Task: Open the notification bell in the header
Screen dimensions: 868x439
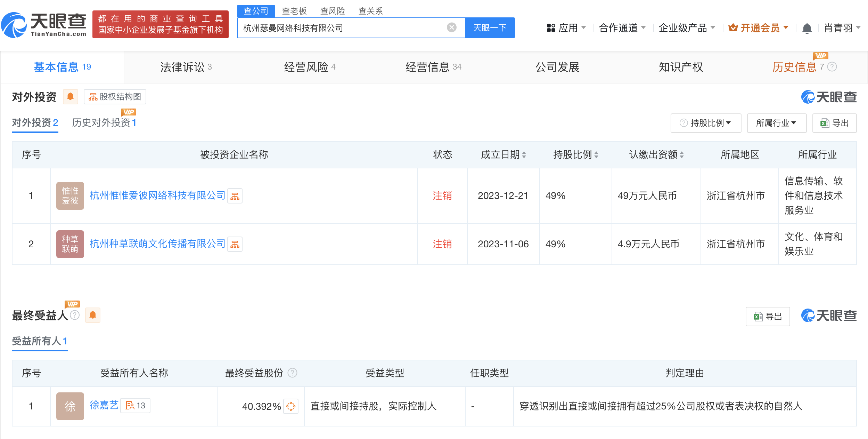Action: [807, 28]
